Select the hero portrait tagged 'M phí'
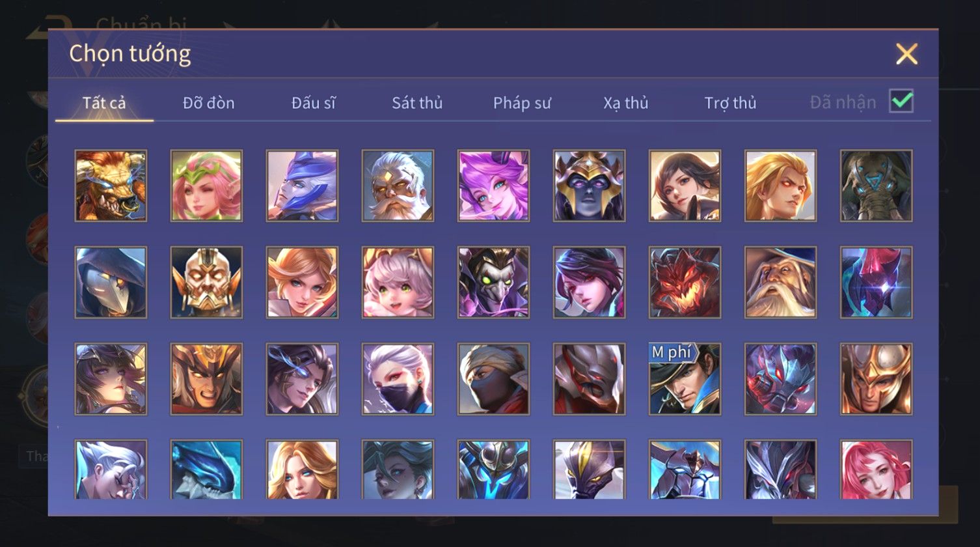Viewport: 980px width, 547px height. tap(685, 379)
